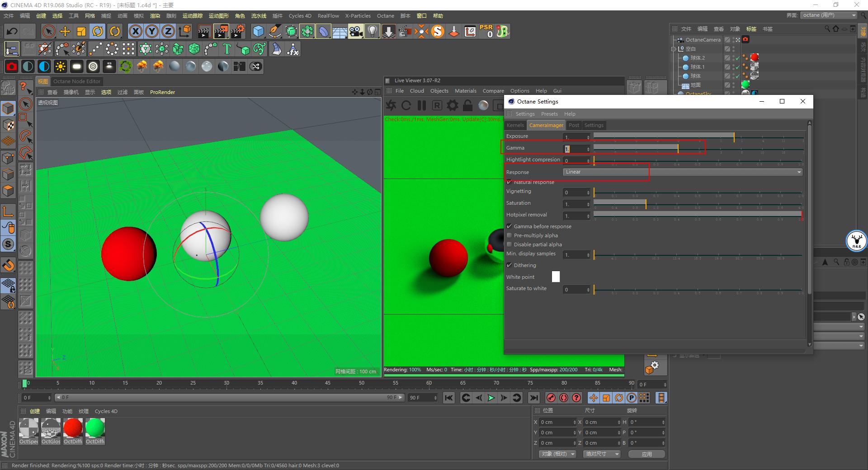The height and width of the screenshot is (470, 868).
Task: Click the Sphere icon next to 球体.2
Action: [x=685, y=57]
